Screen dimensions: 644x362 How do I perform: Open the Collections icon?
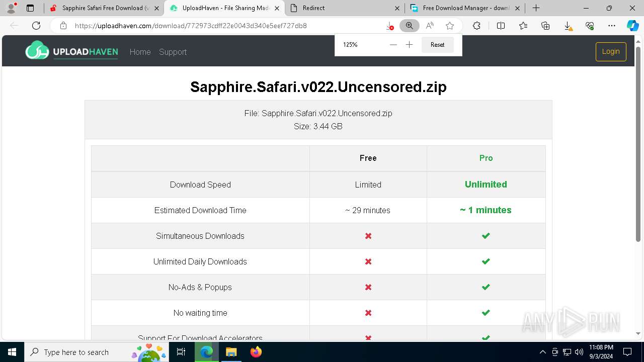[545, 26]
